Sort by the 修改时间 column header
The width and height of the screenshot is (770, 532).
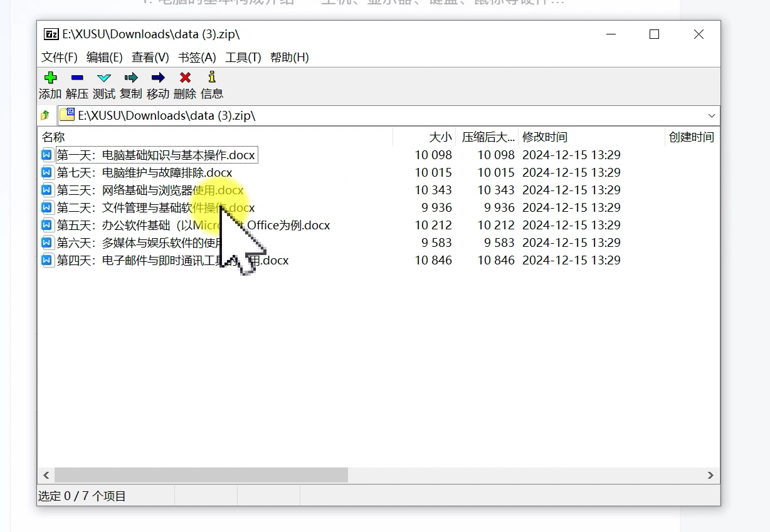(545, 137)
